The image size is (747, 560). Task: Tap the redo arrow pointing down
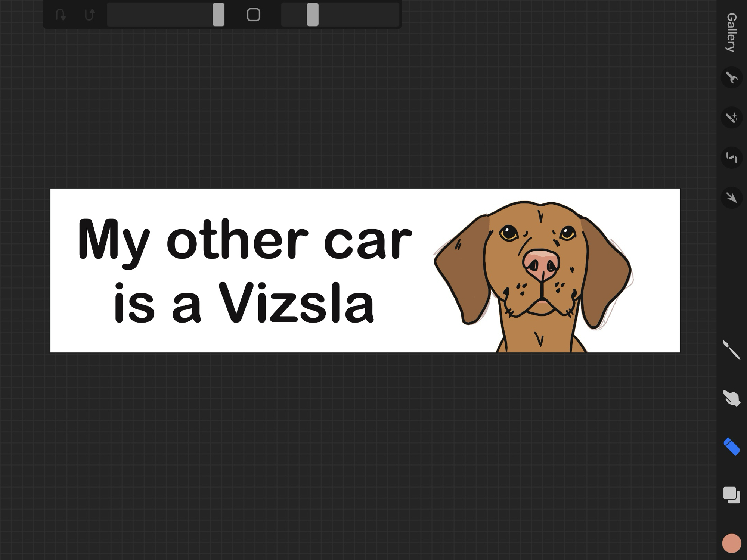pos(61,15)
